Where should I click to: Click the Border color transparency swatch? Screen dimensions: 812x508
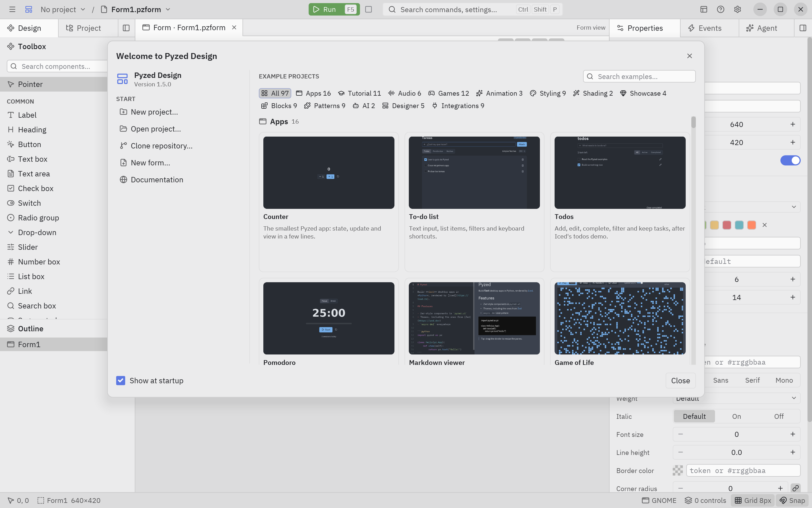point(678,470)
